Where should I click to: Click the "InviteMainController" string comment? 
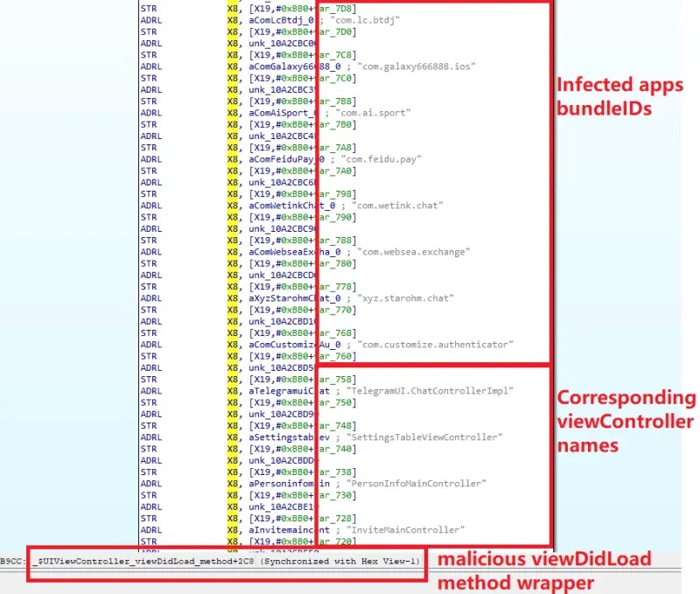(x=405, y=530)
